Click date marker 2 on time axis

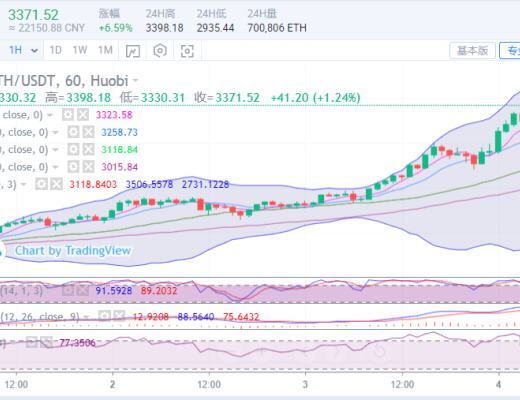click(x=112, y=384)
